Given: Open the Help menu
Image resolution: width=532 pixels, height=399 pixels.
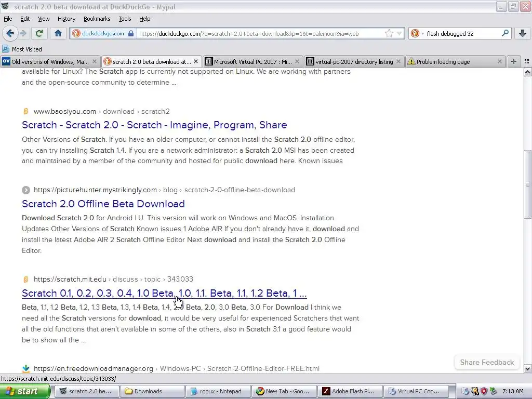Looking at the screenshot, I should (144, 19).
